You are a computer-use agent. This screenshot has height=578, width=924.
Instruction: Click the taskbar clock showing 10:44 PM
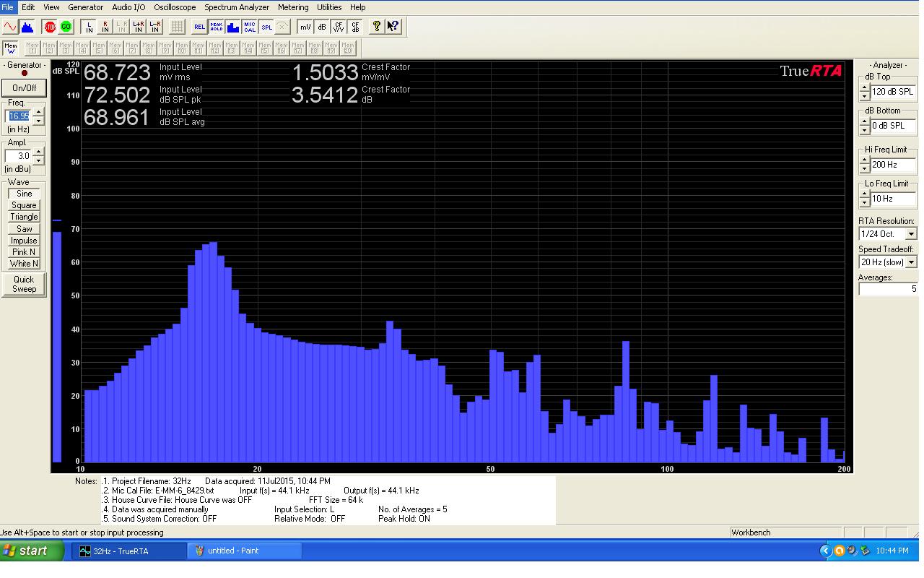(x=892, y=551)
